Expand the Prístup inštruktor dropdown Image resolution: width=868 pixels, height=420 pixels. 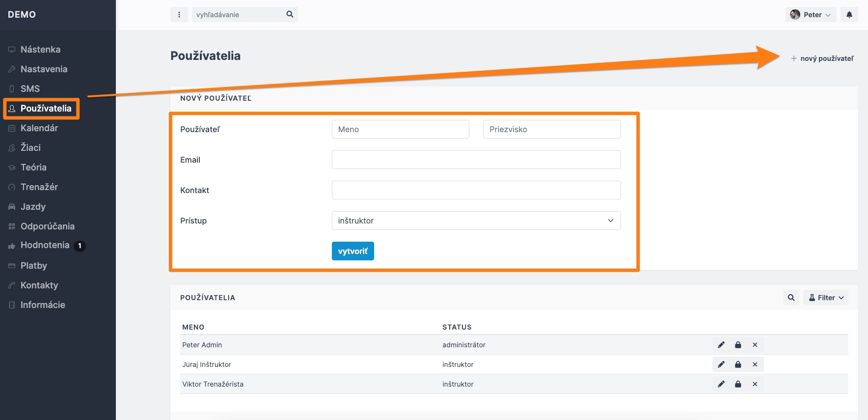(x=476, y=221)
